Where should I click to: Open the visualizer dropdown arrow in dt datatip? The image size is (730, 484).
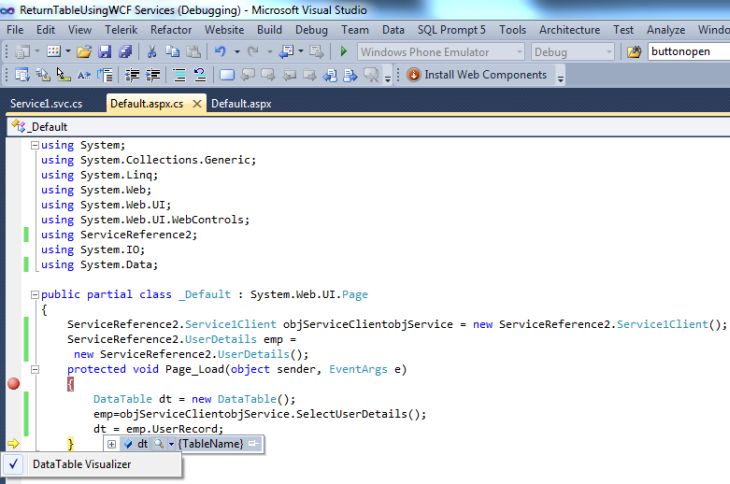click(x=171, y=444)
